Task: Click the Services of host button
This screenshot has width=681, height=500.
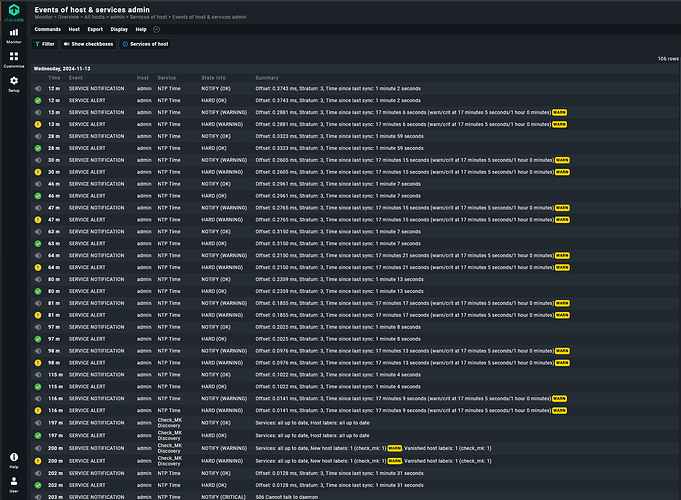Action: pos(145,44)
